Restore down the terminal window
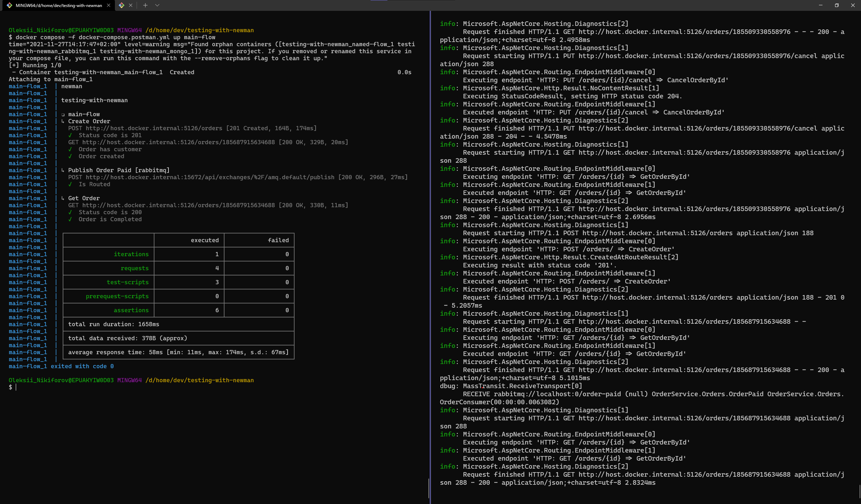861x504 pixels. (837, 5)
